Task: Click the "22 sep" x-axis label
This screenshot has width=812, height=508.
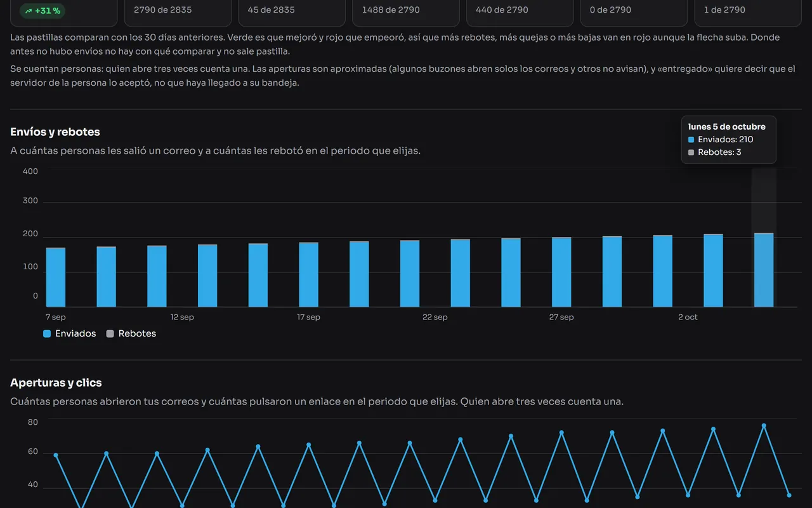Action: [x=435, y=317]
